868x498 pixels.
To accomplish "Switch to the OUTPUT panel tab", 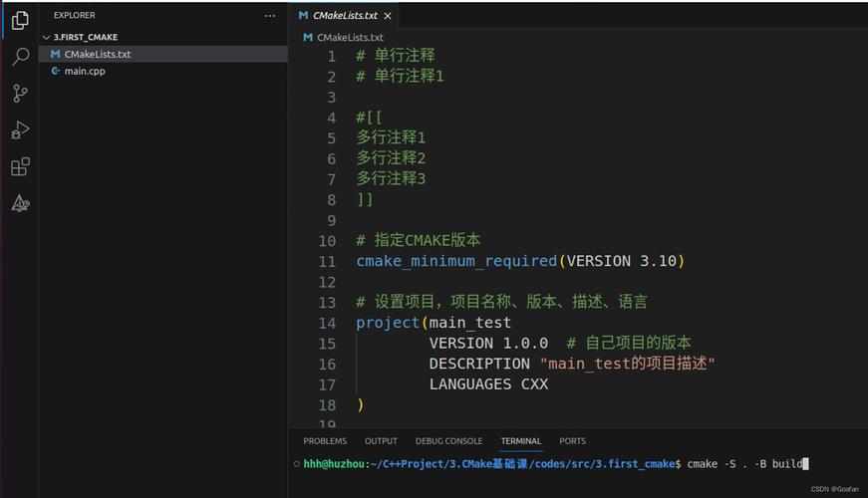I will [381, 441].
